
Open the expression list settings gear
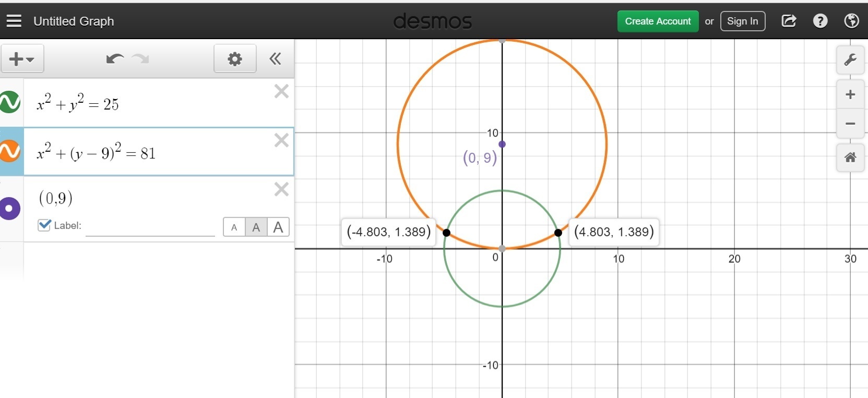(x=235, y=58)
